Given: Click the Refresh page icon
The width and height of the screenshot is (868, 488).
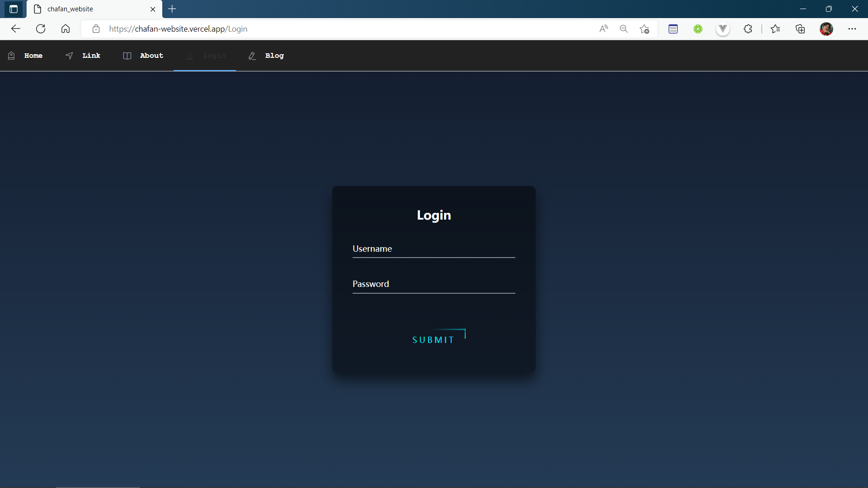Looking at the screenshot, I should (41, 28).
